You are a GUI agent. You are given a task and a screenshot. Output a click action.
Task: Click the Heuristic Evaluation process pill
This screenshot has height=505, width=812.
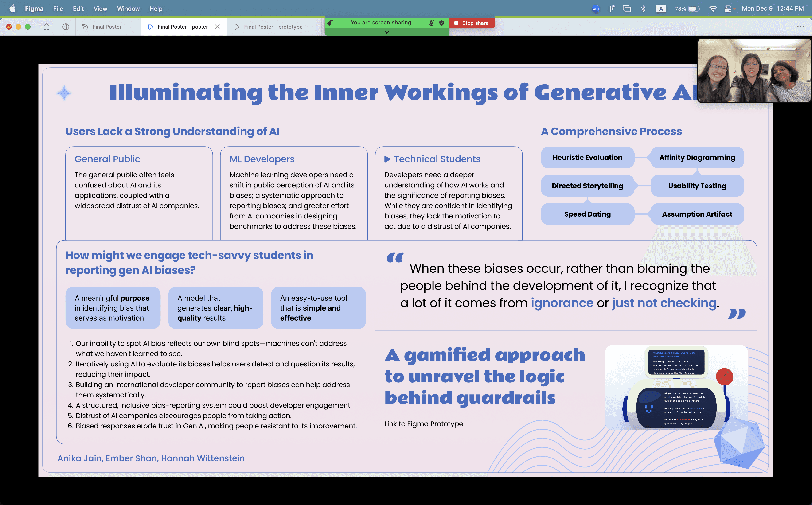[x=587, y=158]
